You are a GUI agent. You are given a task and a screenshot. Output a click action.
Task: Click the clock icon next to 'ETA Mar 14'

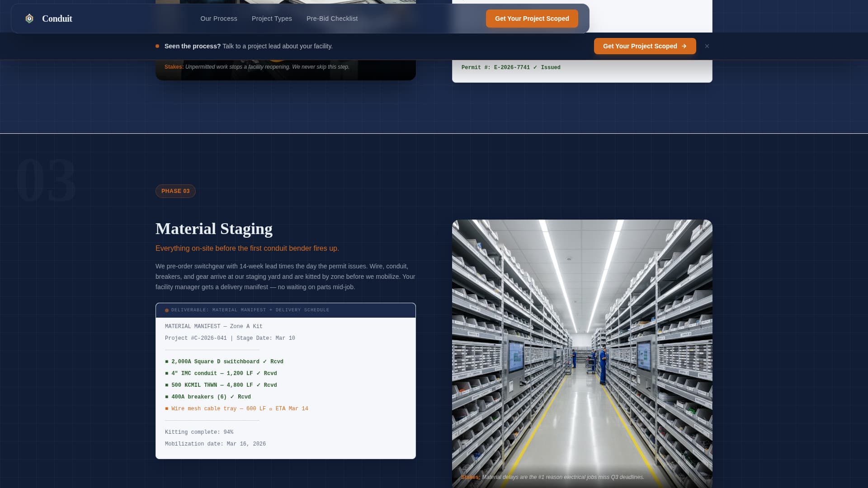pos(270,408)
